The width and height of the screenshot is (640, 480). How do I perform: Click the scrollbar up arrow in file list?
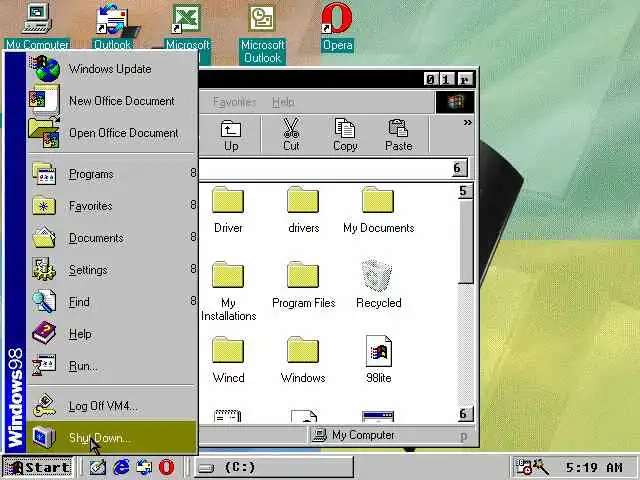[465, 191]
